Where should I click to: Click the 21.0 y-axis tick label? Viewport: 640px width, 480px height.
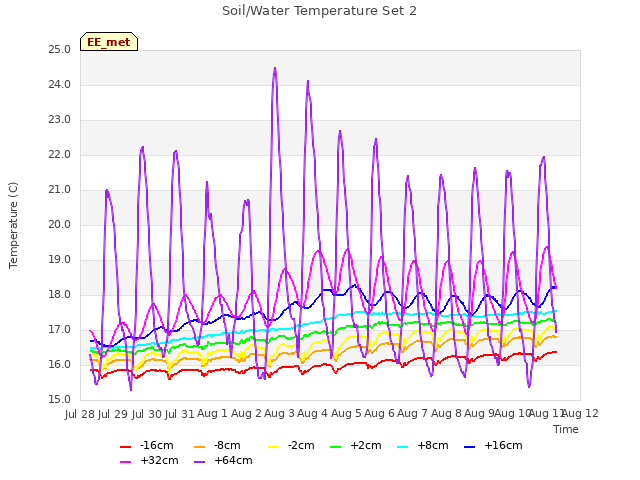(60, 190)
